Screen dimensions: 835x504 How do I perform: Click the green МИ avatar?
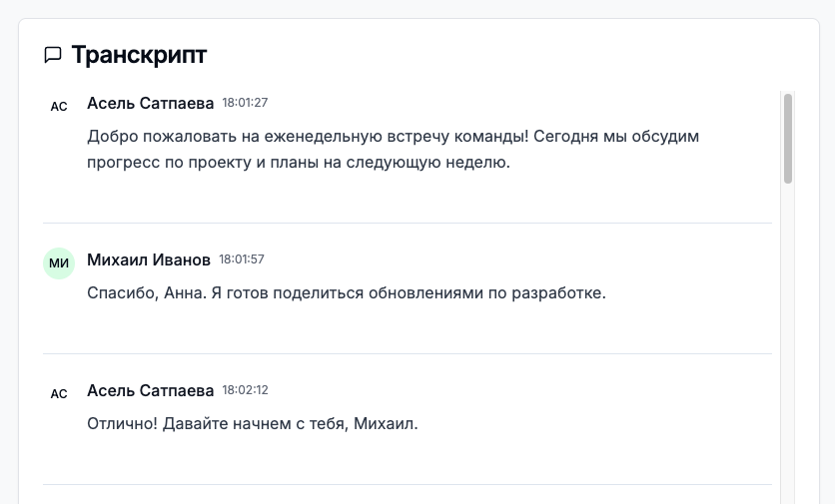tap(59, 263)
